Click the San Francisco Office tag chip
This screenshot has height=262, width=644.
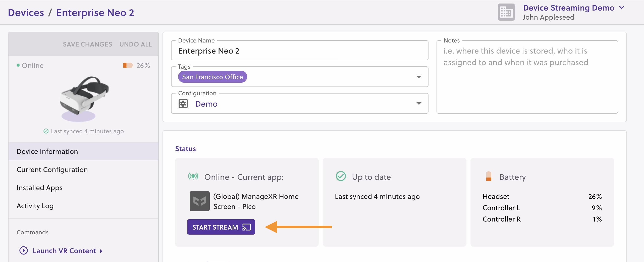212,77
